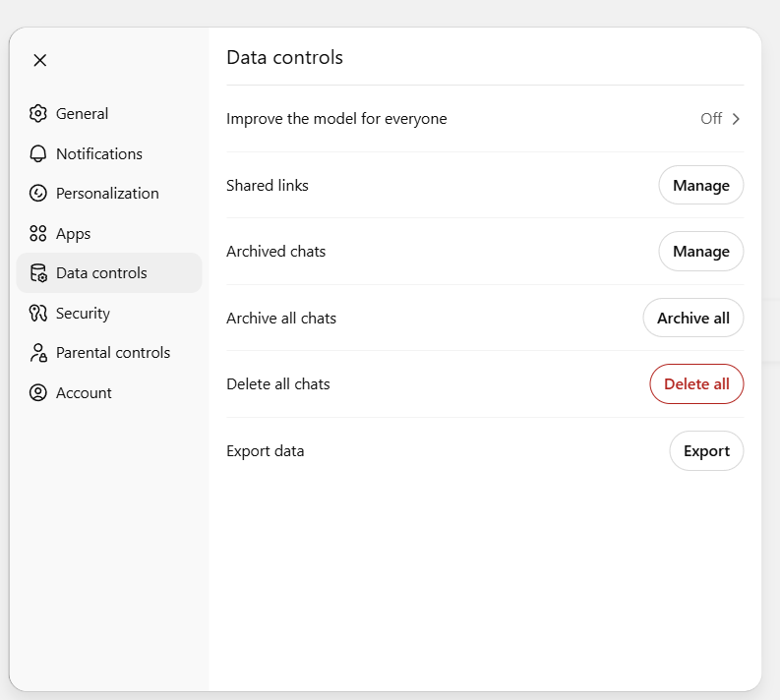Go to the Personalization tab
780x700 pixels.
click(107, 193)
